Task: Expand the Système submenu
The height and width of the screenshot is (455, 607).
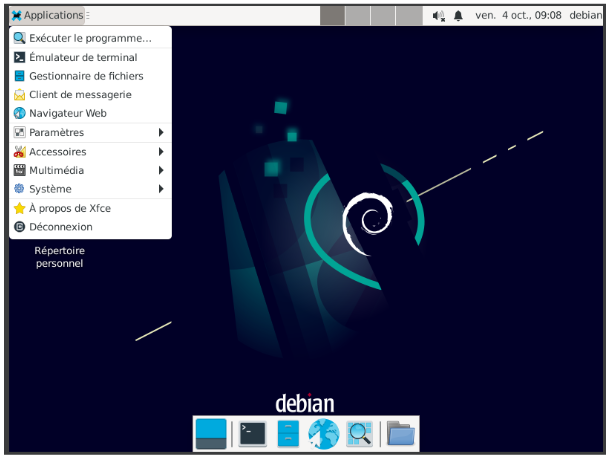Action: [x=90, y=189]
